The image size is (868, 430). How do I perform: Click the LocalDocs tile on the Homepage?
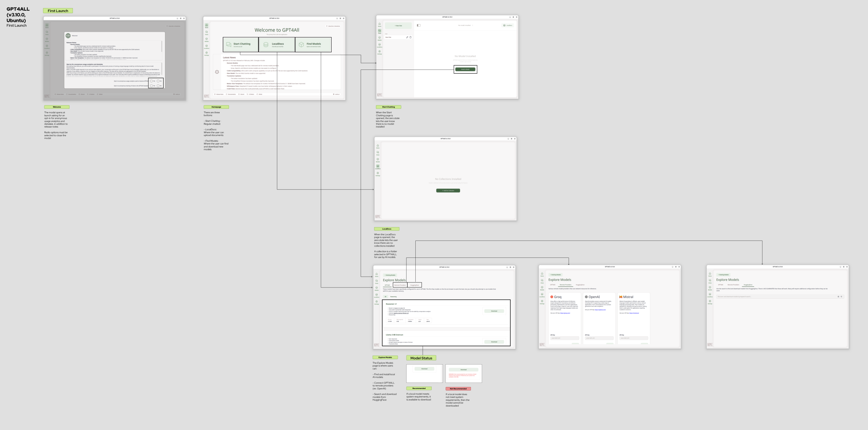point(277,44)
